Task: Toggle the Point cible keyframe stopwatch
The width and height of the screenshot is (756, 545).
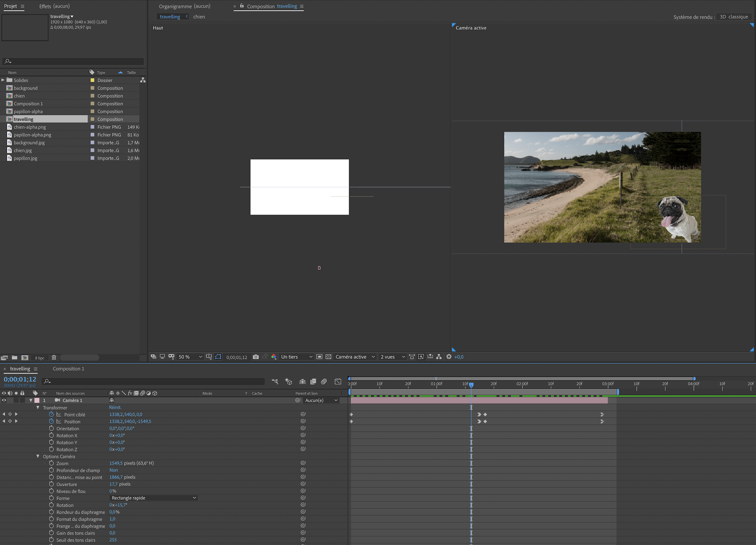Action: coord(51,414)
